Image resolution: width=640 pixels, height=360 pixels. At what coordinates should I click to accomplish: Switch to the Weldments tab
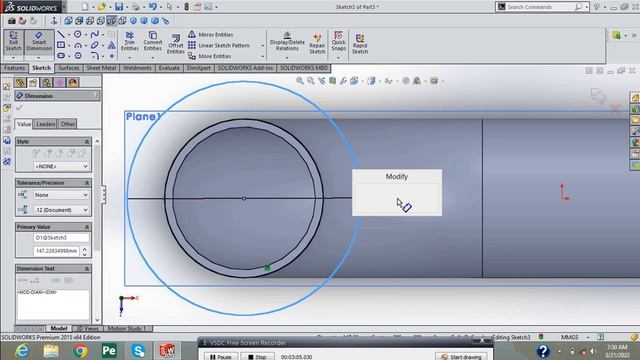(x=137, y=68)
